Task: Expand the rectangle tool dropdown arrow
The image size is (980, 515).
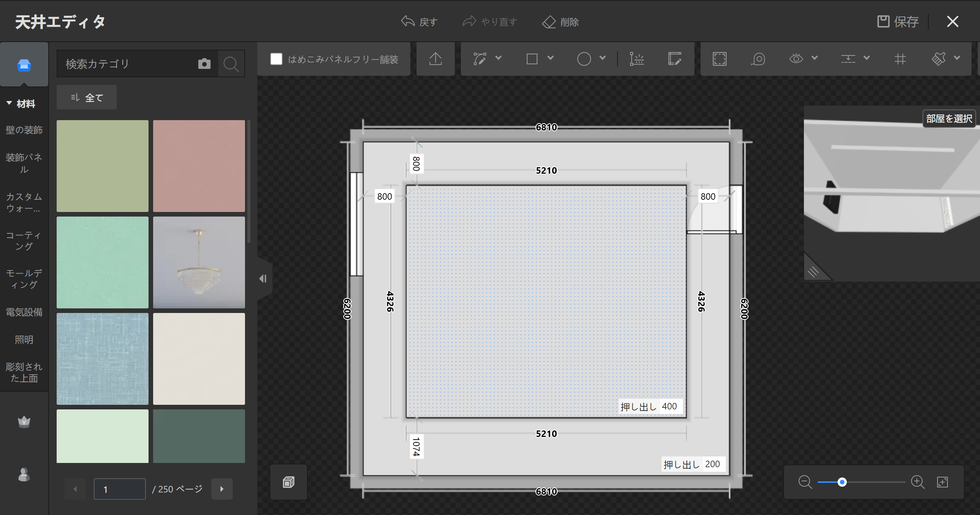Action: tap(550, 58)
